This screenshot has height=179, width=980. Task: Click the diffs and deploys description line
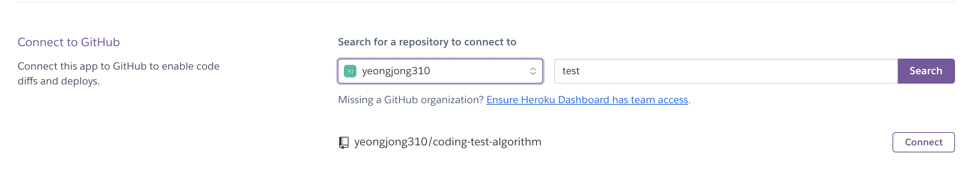(x=59, y=81)
